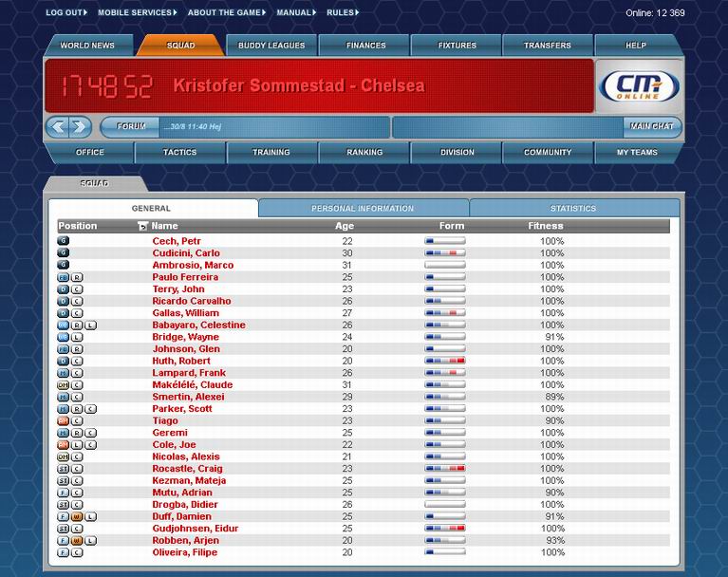Click the Age column header

345,226
